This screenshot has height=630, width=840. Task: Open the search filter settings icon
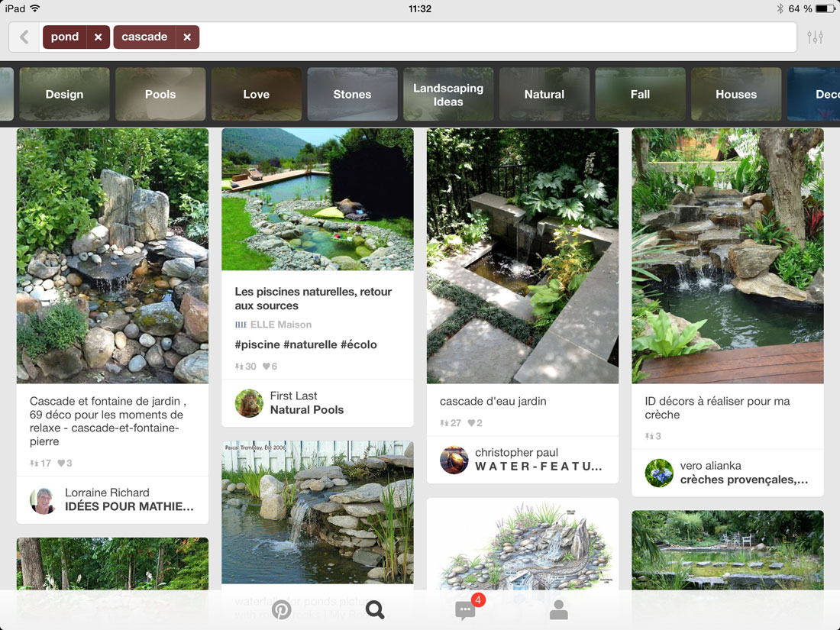[815, 37]
